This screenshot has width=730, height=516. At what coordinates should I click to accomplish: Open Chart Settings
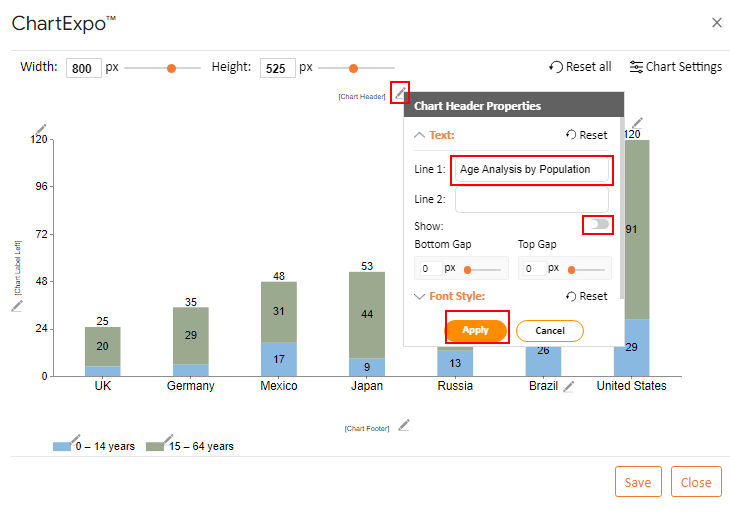coord(676,67)
